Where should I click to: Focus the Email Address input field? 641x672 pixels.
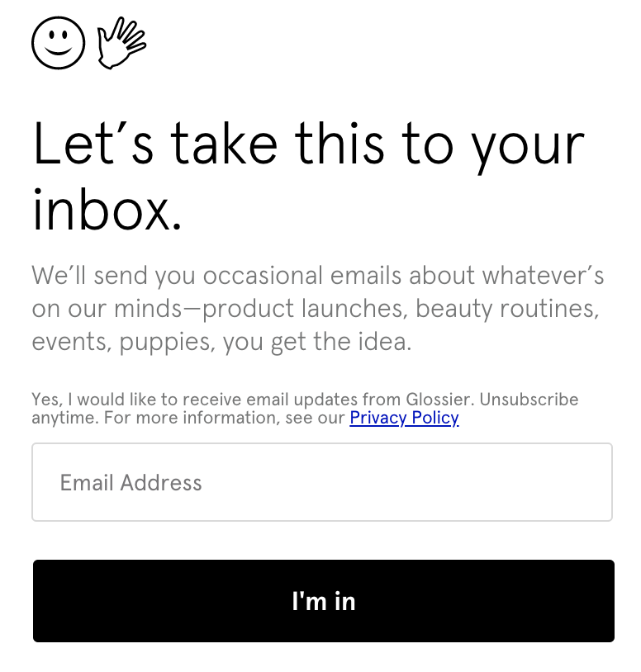click(x=322, y=482)
